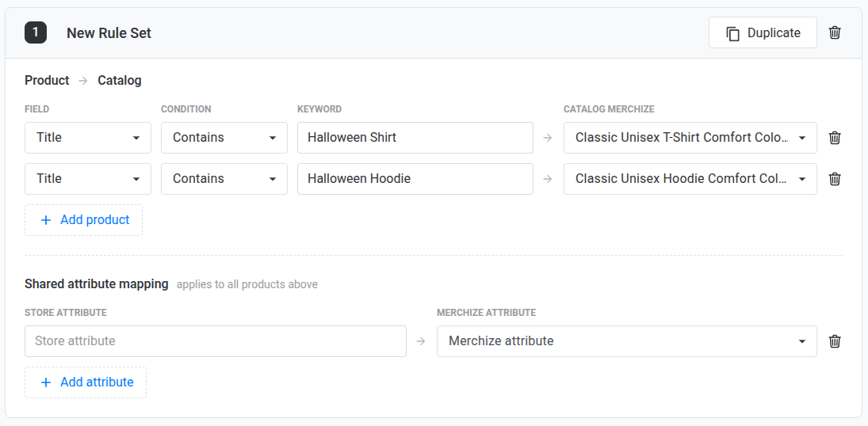The width and height of the screenshot is (868, 426).
Task: Open Field dropdown in Halloween Shirt row
Action: click(x=88, y=138)
